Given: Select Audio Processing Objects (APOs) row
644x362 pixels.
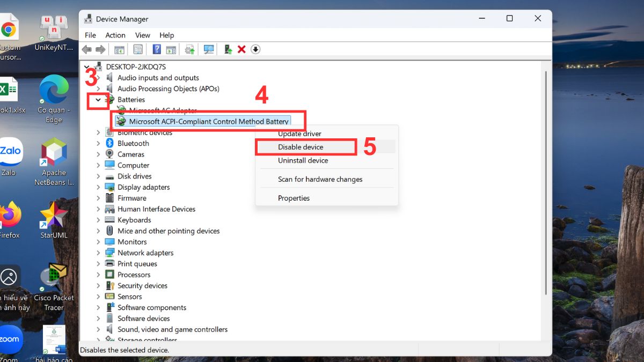Looking at the screenshot, I should pos(168,88).
